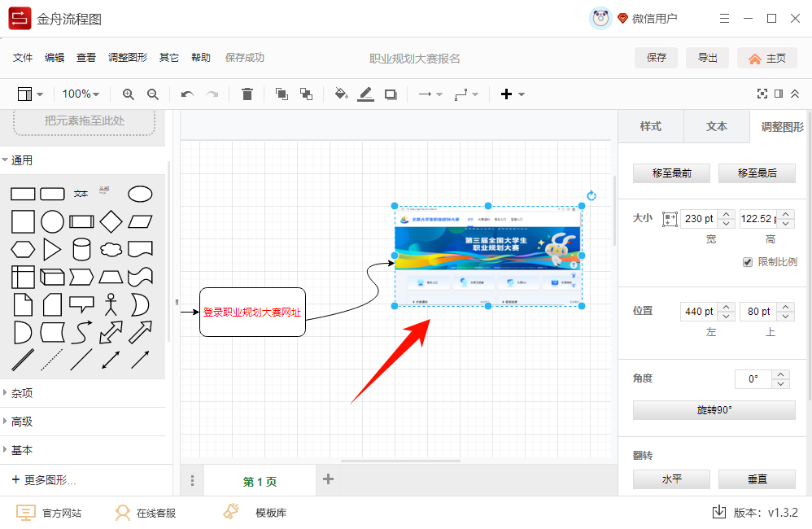
Task: Click the zoom-in magnifier icon
Action: coord(128,94)
